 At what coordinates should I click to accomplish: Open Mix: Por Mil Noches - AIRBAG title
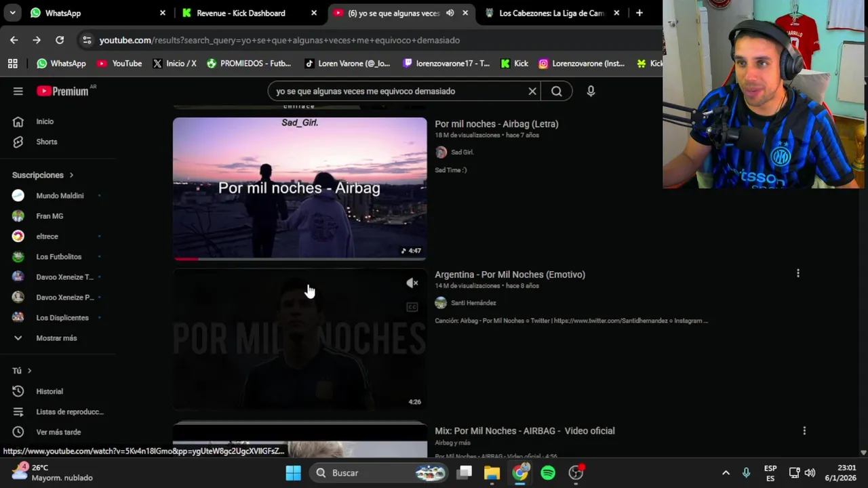(x=525, y=431)
